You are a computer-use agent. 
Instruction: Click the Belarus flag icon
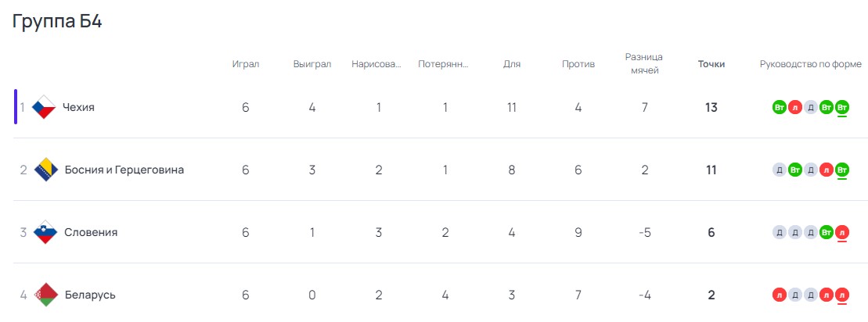(x=46, y=295)
